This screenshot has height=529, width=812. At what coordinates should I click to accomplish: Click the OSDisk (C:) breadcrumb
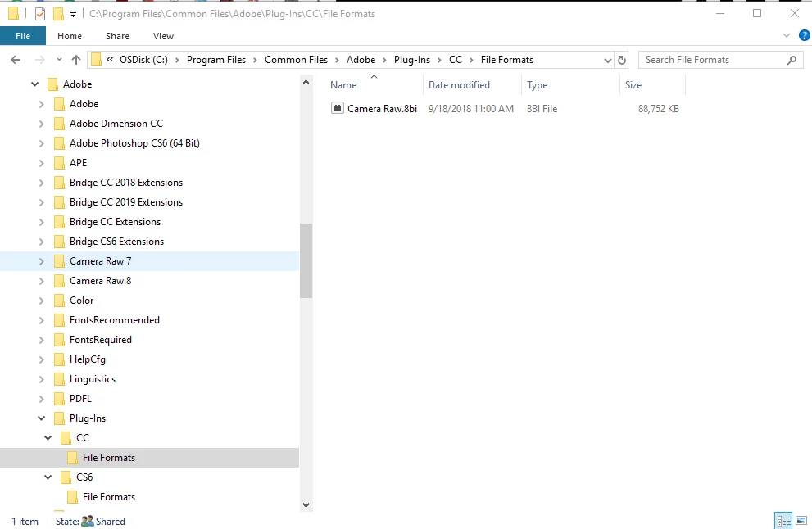[143, 60]
